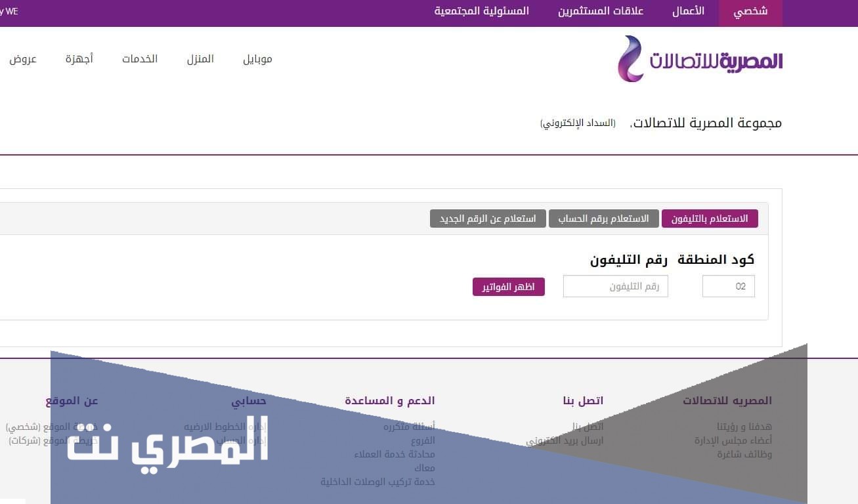The image size is (858, 504).
Task: Select الاستعلام بالتليفون tab
Action: point(710,219)
